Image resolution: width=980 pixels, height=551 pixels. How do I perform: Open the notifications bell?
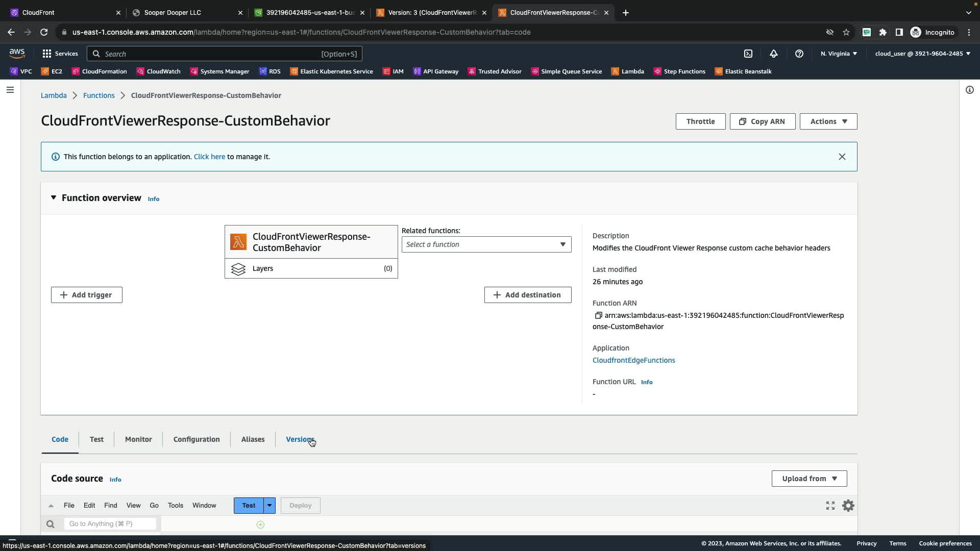[774, 54]
